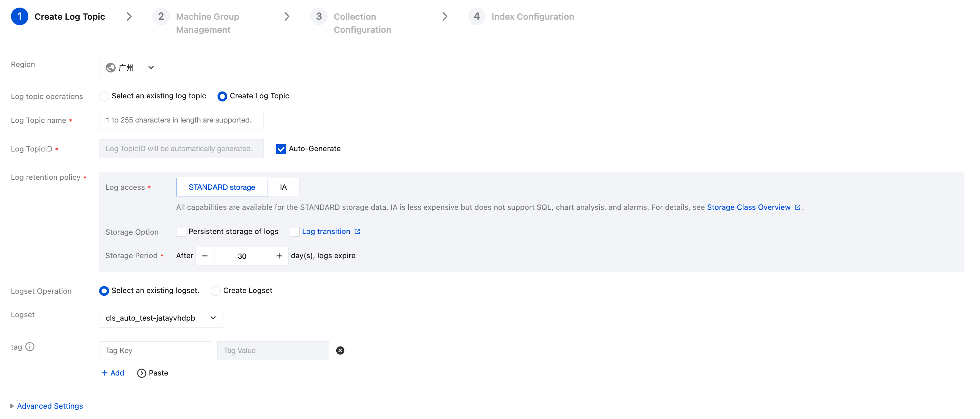
Task: Select the STANDARD storage option
Action: tap(222, 187)
